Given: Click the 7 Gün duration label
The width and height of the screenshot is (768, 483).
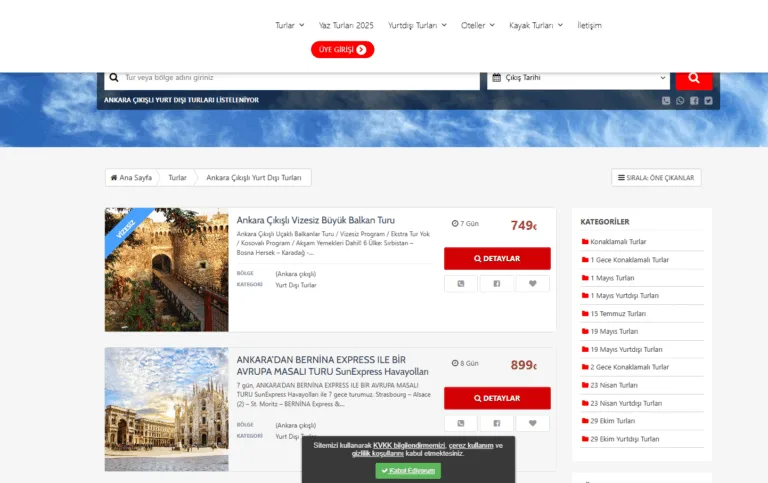Looking at the screenshot, I should (465, 223).
